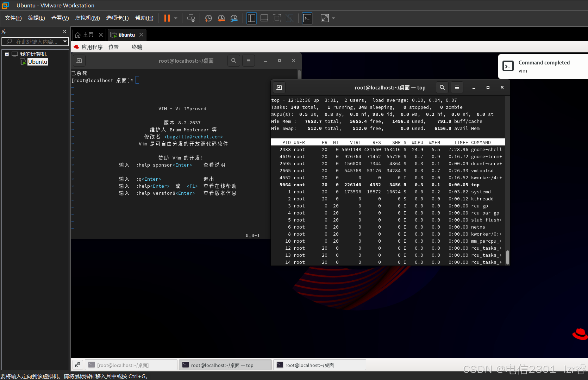The image size is (588, 380).
Task: Open stretch guest options dropdown arrow
Action: tap(333, 18)
